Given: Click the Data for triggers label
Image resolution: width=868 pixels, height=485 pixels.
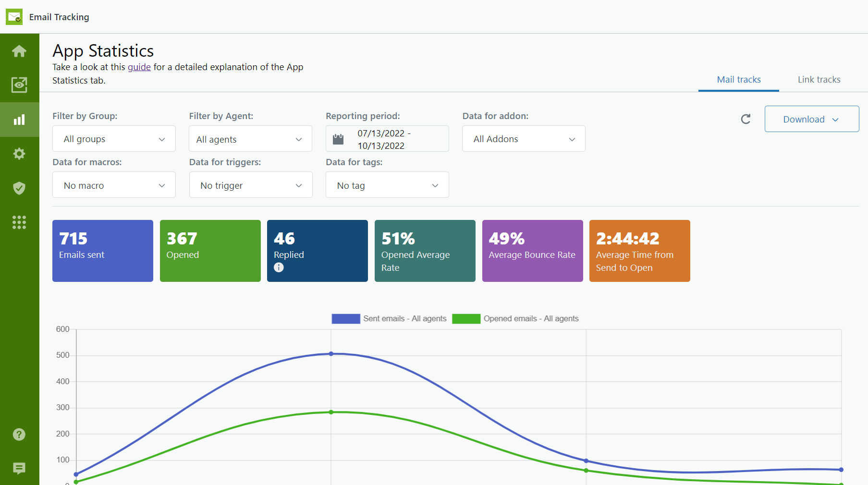Looking at the screenshot, I should [x=225, y=162].
